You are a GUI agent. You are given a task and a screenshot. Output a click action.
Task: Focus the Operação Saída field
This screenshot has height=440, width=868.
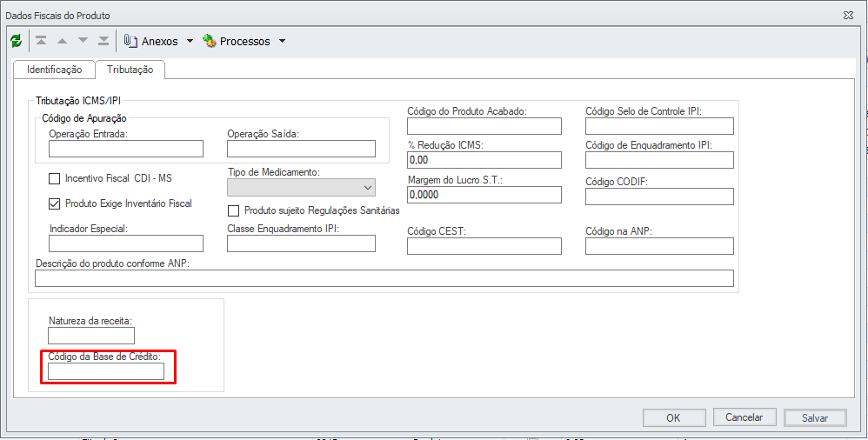(301, 149)
